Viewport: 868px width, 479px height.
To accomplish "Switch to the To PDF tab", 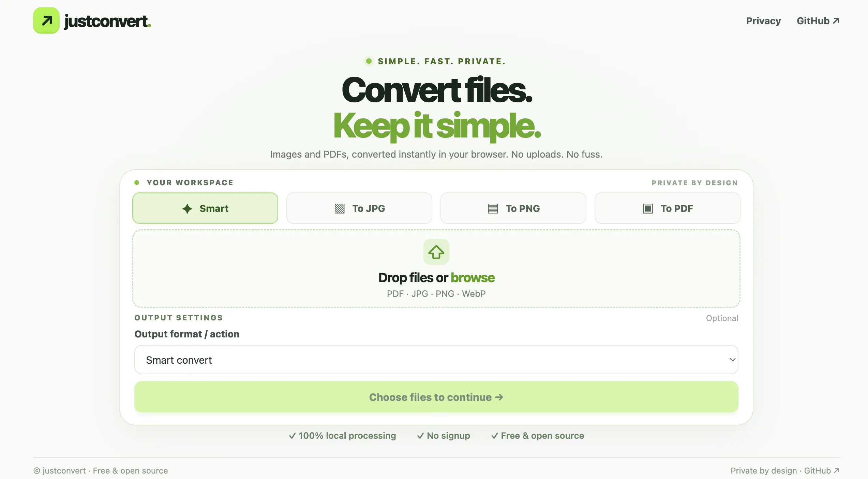I will coord(668,208).
